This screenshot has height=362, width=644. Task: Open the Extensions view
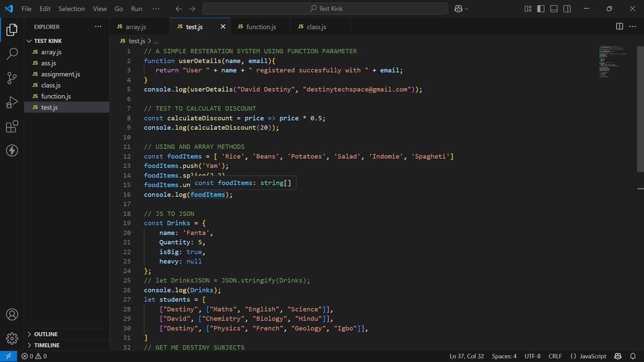(x=12, y=127)
